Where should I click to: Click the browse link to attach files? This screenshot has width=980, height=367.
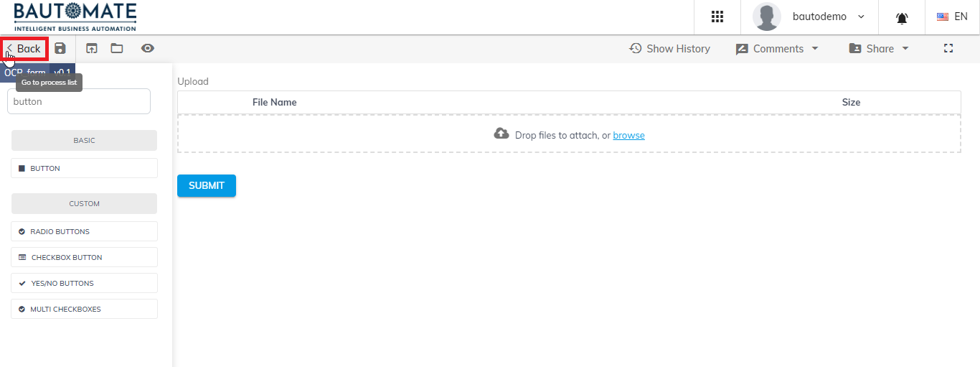click(x=628, y=135)
